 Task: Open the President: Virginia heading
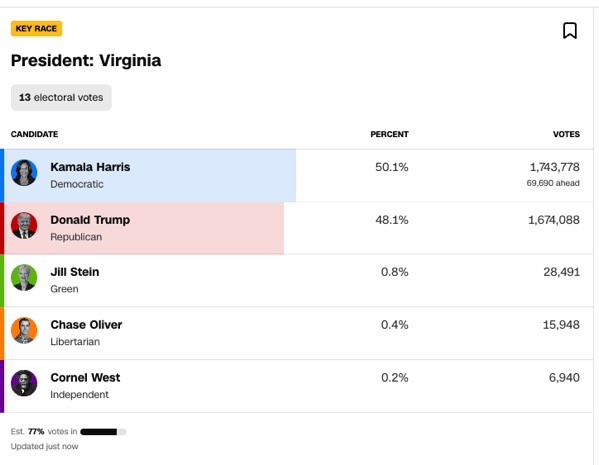pos(86,60)
